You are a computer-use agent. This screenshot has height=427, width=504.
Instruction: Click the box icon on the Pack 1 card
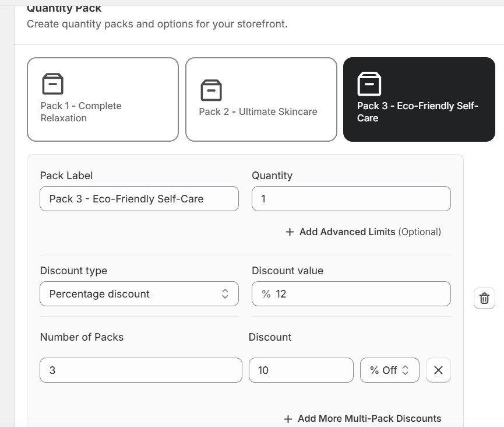[x=52, y=84]
